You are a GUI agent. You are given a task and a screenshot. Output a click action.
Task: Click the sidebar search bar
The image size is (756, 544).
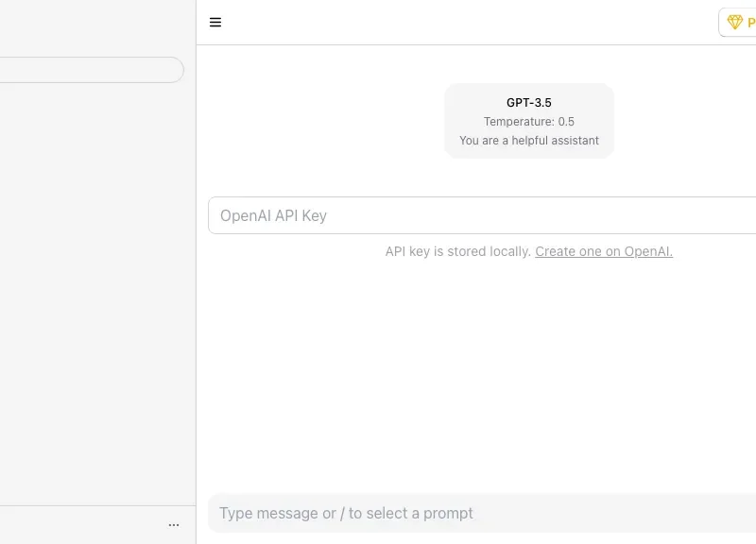(x=90, y=69)
